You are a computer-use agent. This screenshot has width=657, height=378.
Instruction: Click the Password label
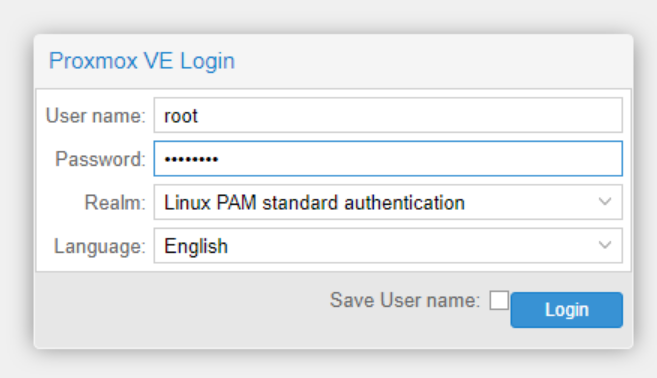coord(100,159)
